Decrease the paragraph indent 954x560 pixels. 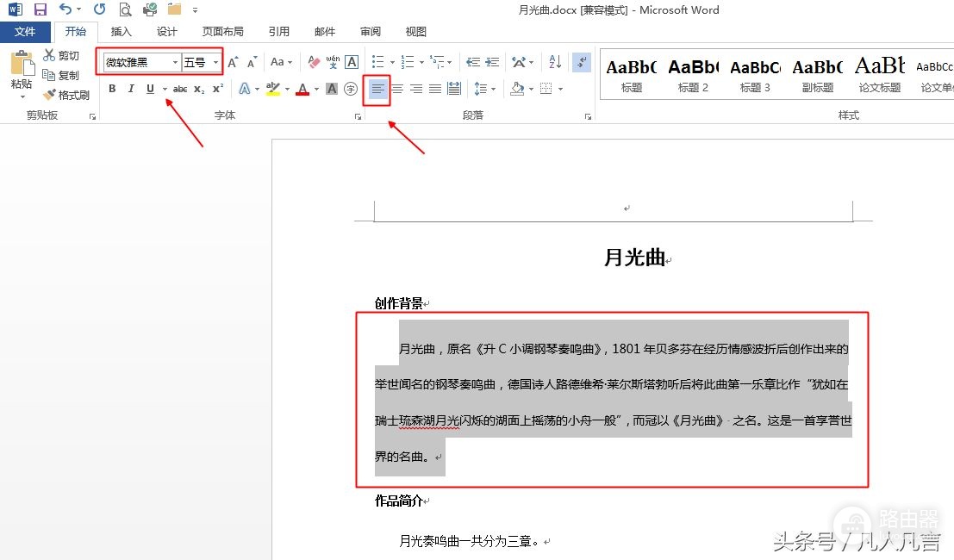pyautogui.click(x=473, y=62)
